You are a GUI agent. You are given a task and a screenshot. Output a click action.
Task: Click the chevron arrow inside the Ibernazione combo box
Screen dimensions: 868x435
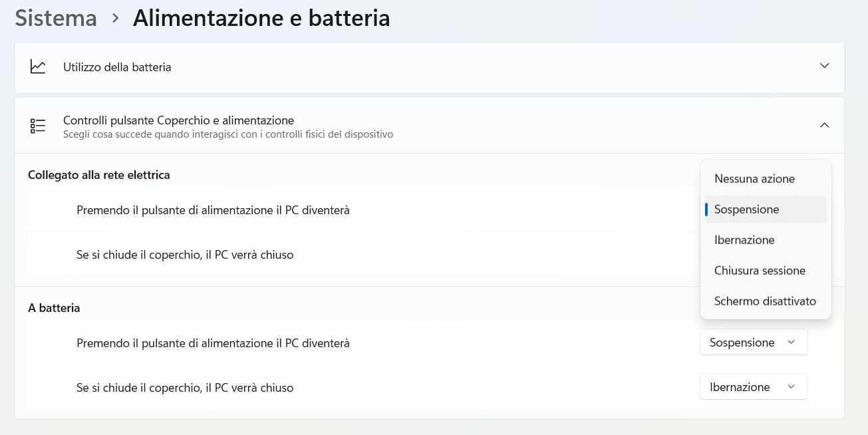pos(791,386)
